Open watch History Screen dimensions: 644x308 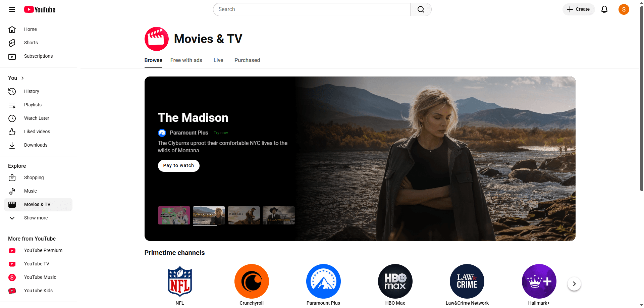coord(38,91)
